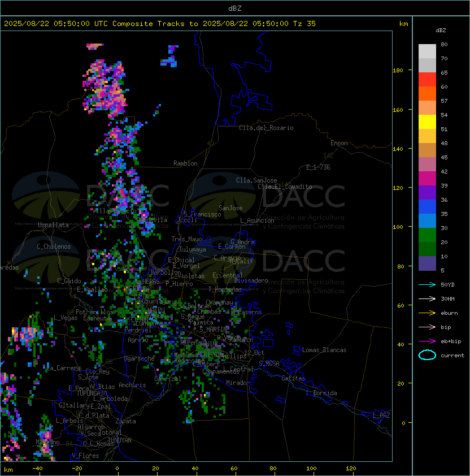
Task: Click the 'Anchoris' map label
Action: (132, 385)
